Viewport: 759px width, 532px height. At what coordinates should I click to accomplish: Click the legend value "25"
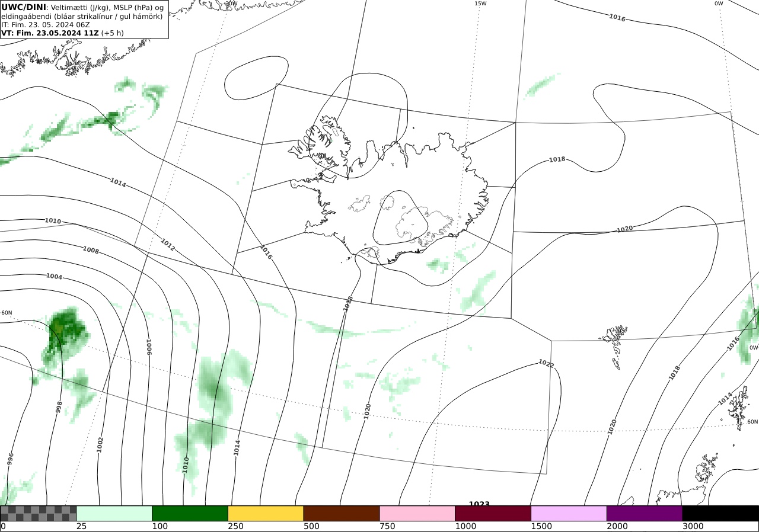tap(81, 526)
